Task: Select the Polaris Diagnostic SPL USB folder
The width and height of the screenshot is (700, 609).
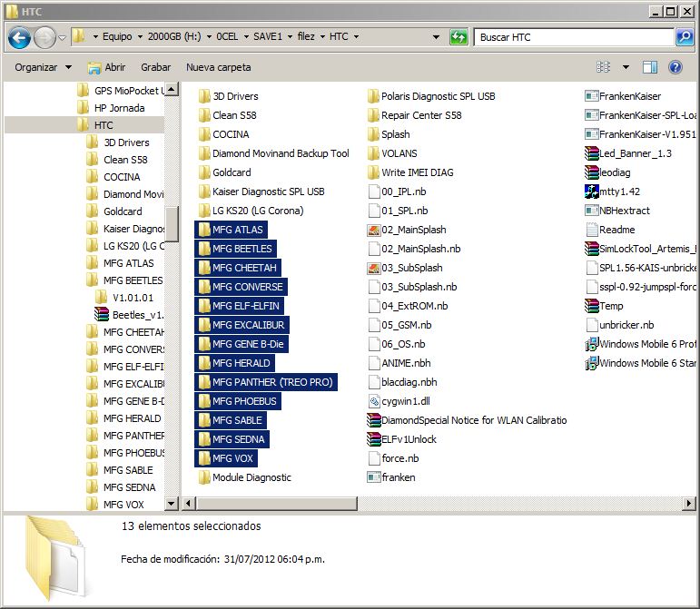Action: click(430, 96)
